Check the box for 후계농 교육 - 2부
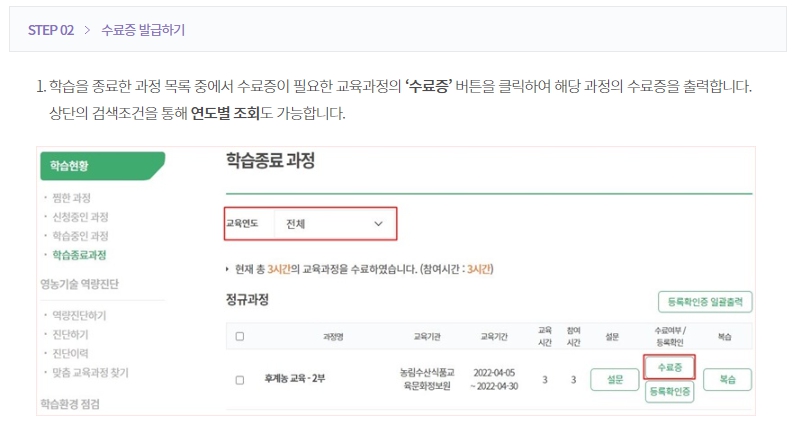793x431 pixels. (239, 380)
